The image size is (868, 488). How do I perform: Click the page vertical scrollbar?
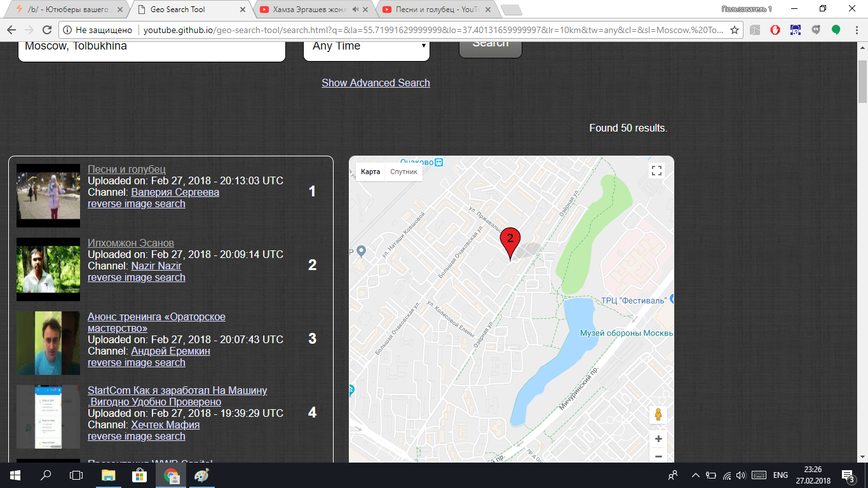(x=862, y=81)
